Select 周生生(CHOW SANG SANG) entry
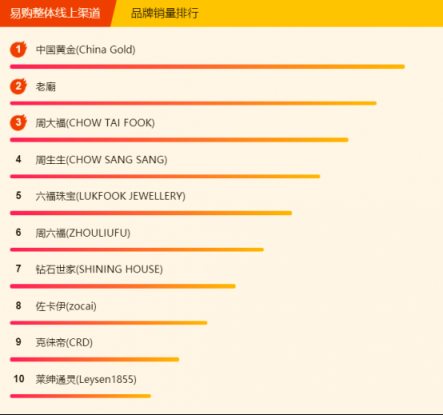443x415 pixels. 102,160
